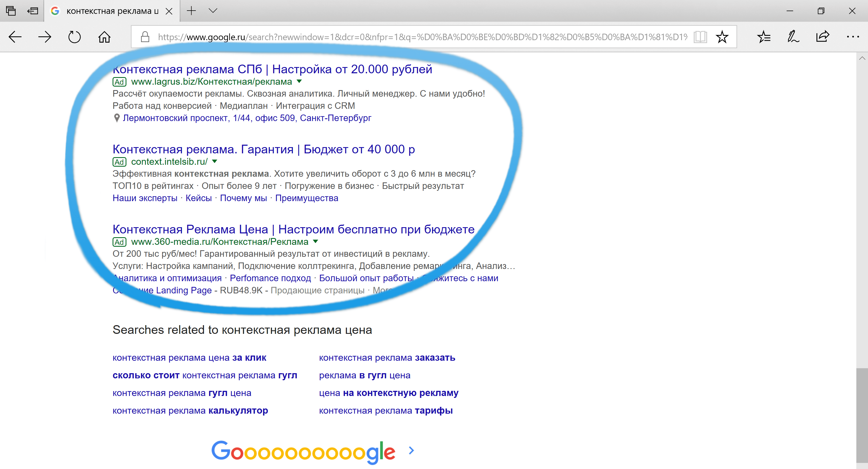868x469 pixels.
Task: Search related: цена на контекстную рекламу
Action: (389, 393)
